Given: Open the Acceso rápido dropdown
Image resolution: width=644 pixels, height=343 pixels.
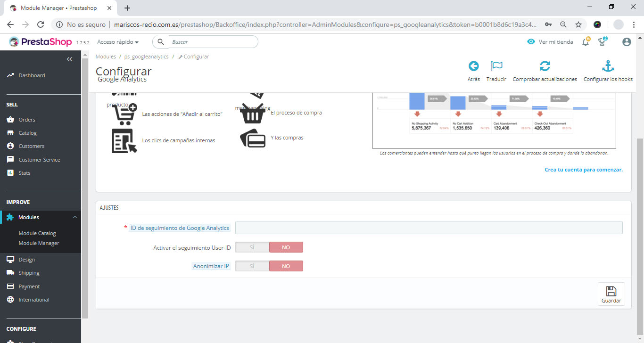Looking at the screenshot, I should point(118,42).
